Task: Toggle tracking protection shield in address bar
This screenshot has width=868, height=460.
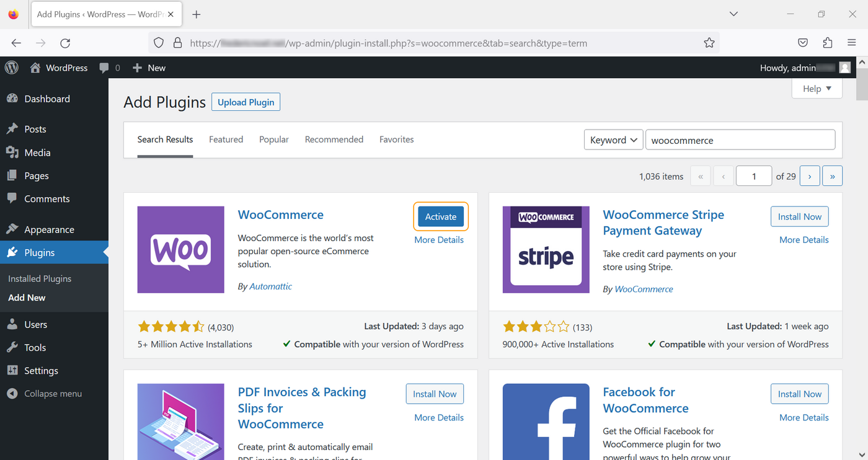Action: click(x=159, y=43)
